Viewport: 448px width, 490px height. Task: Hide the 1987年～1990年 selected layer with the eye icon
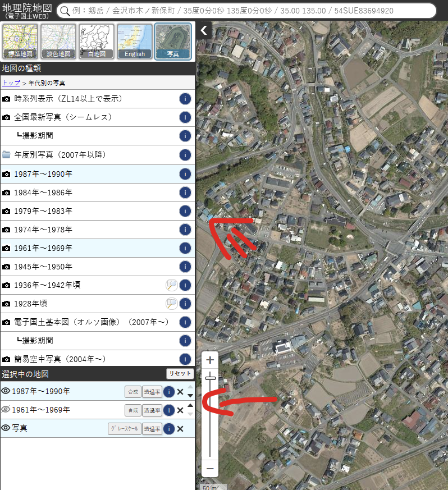(6, 391)
